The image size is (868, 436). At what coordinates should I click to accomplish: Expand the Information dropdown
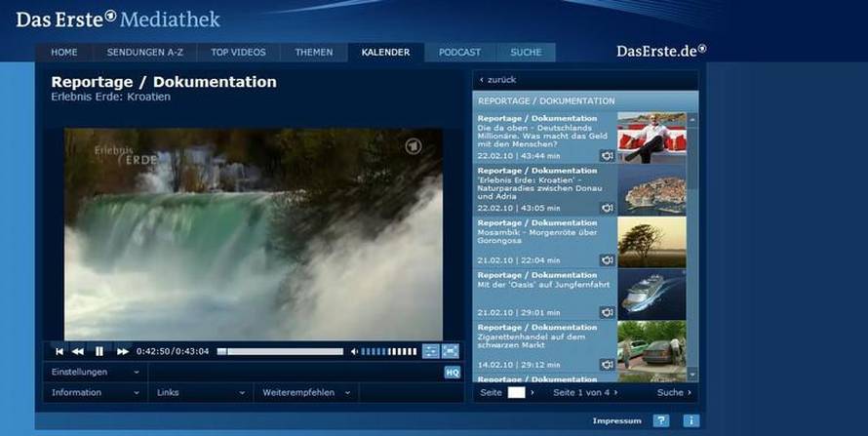(x=96, y=392)
